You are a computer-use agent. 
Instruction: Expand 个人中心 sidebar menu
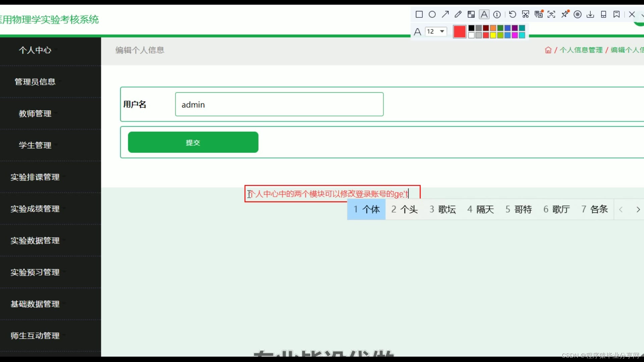(35, 50)
